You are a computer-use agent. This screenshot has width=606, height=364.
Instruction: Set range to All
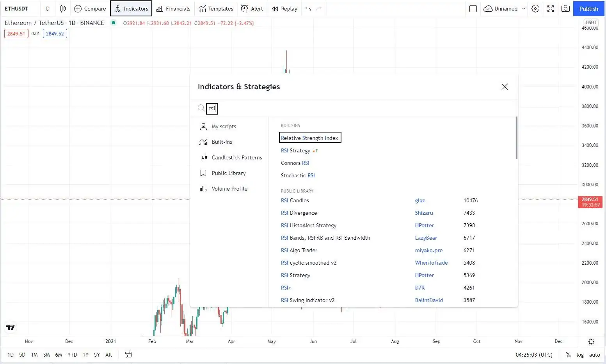[x=108, y=355]
